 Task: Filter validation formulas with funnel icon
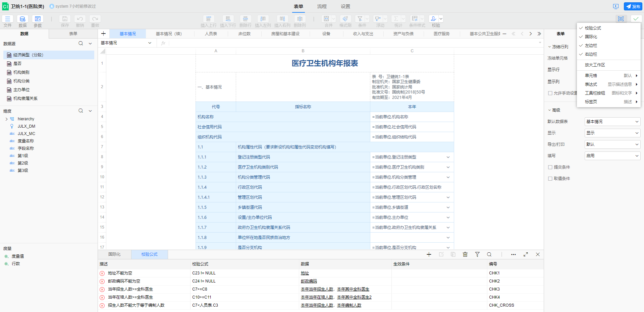click(477, 255)
